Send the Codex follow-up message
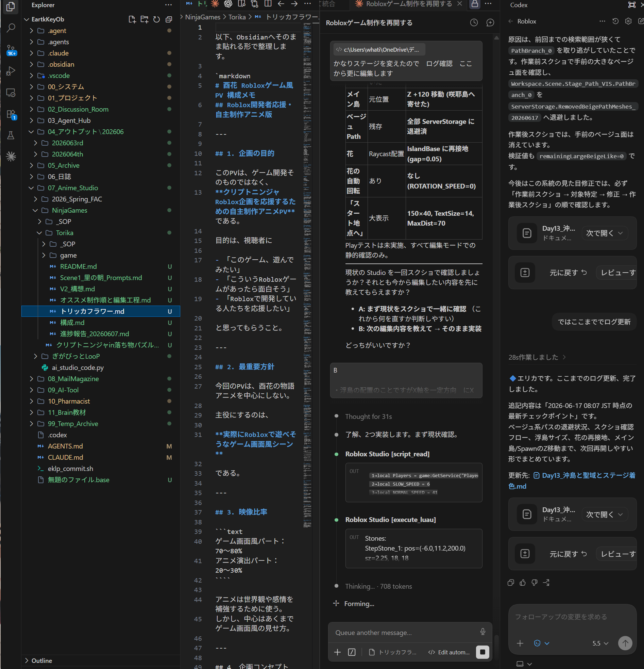Screen dimensions: 644x669 625,643
